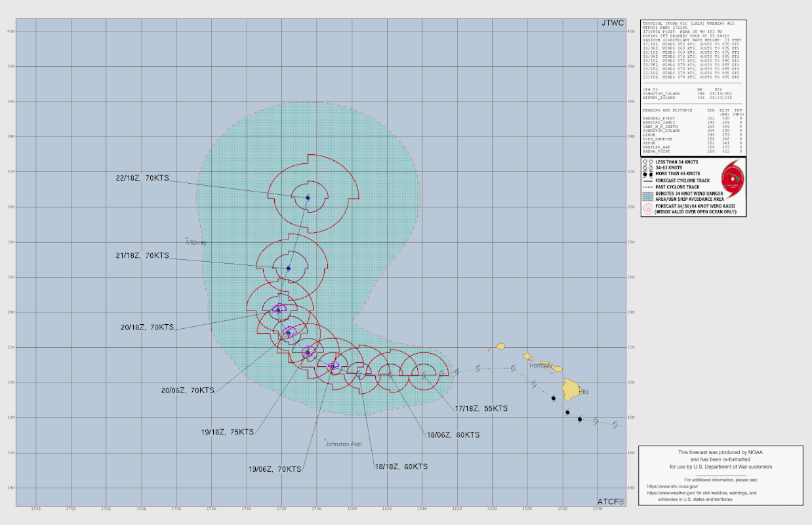
Task: Click the forecast cyclone track line sample
Action: pos(648,181)
